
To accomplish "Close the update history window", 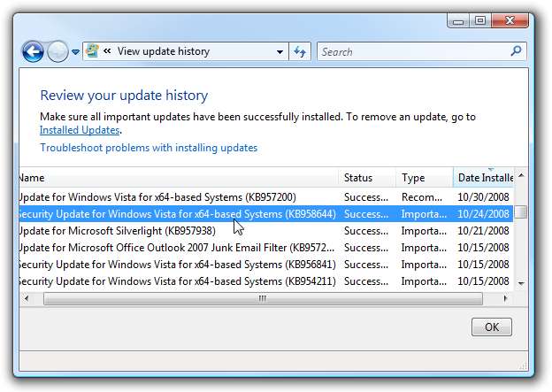I will click(x=510, y=20).
